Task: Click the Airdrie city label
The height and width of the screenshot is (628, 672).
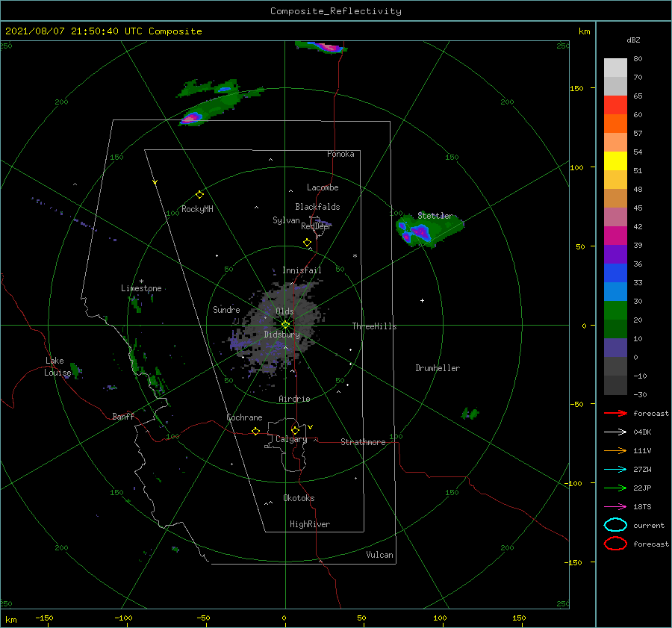Action: tap(294, 399)
